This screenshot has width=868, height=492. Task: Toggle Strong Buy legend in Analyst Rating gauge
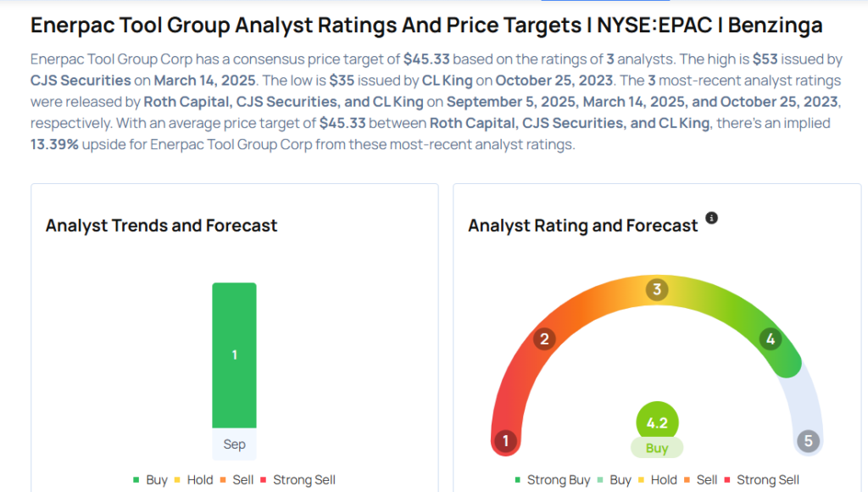coord(552,480)
